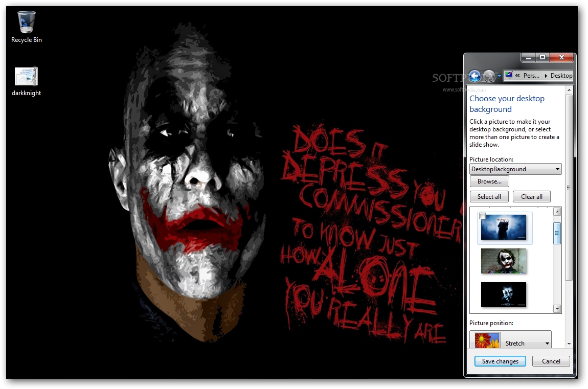Click the 'Picture position:' label
Viewport: 588px width, 389px height.
[491, 323]
